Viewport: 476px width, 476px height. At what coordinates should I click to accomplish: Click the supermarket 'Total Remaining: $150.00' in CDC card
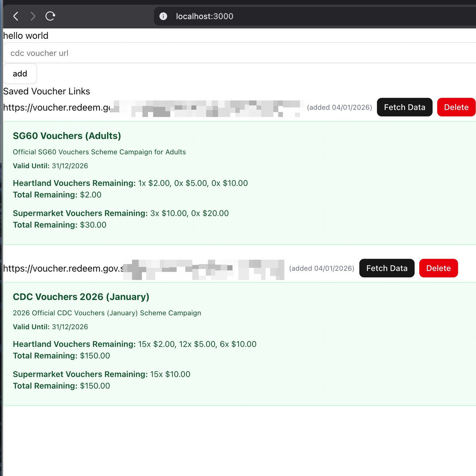(x=61, y=386)
